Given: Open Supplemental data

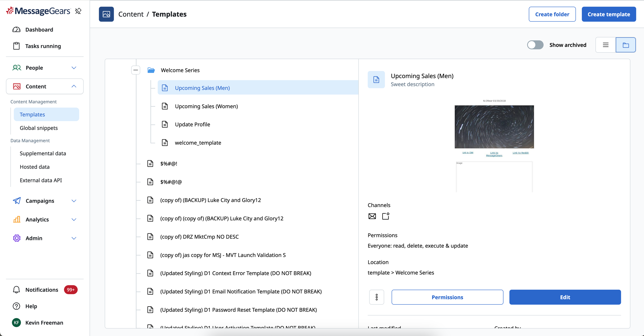Looking at the screenshot, I should click(43, 153).
